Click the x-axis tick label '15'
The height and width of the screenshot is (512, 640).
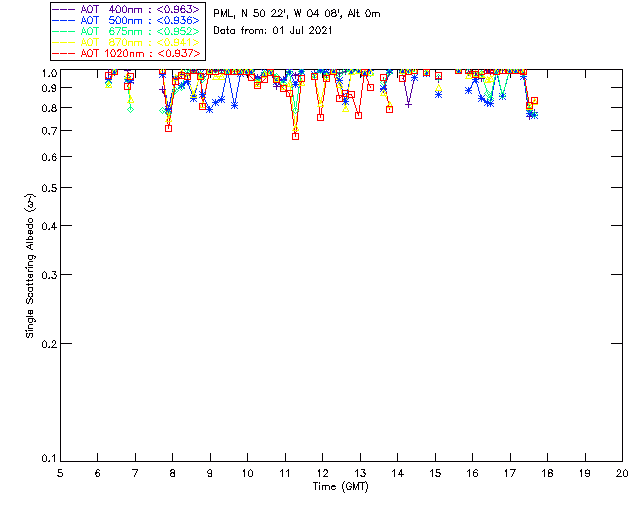[x=435, y=473]
